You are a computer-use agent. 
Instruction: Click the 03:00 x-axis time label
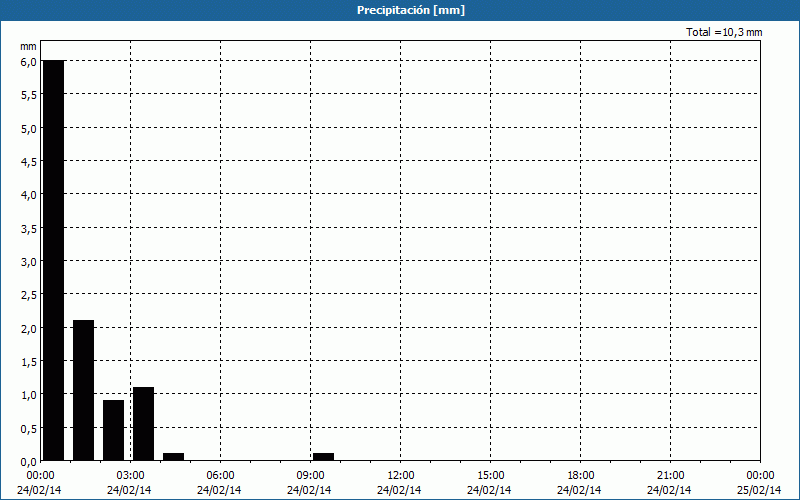[131, 476]
